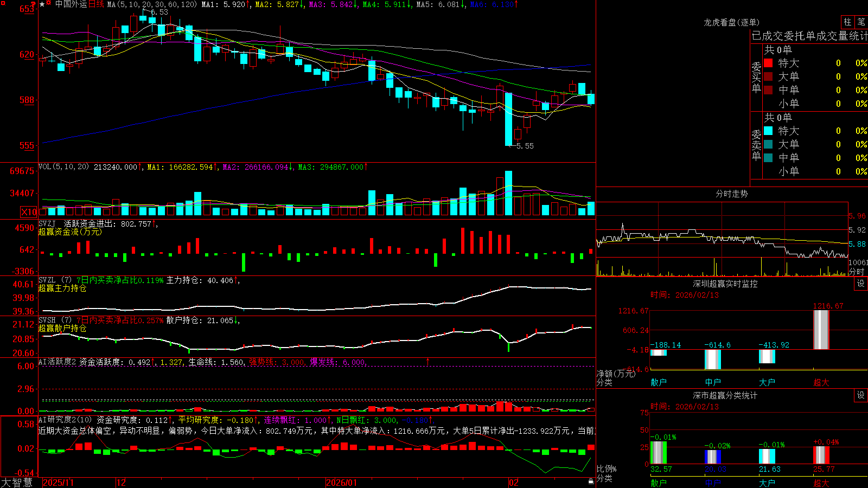Image resolution: width=868 pixels, height=488 pixels.
Task: Click 超大 25.77 bar in 分类统计
Action: 821,455
